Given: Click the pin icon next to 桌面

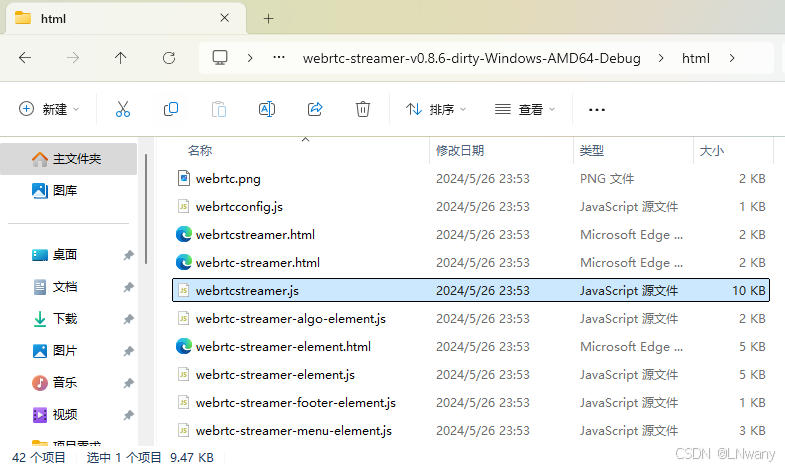Looking at the screenshot, I should click(x=128, y=255).
